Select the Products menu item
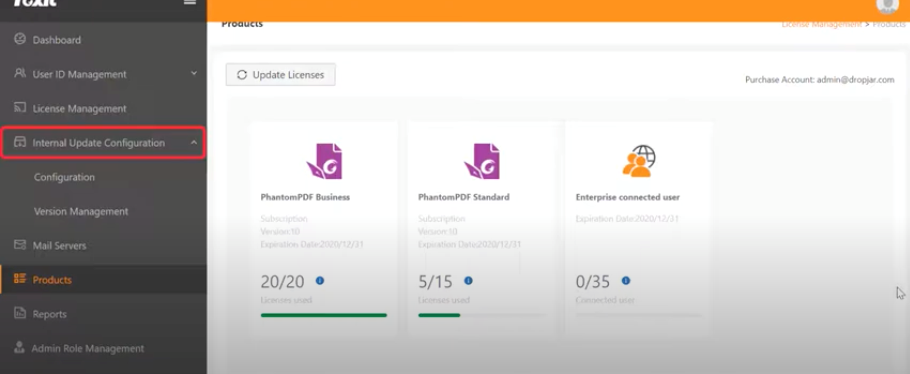Viewport: 910px width, 374px height. pyautogui.click(x=103, y=280)
